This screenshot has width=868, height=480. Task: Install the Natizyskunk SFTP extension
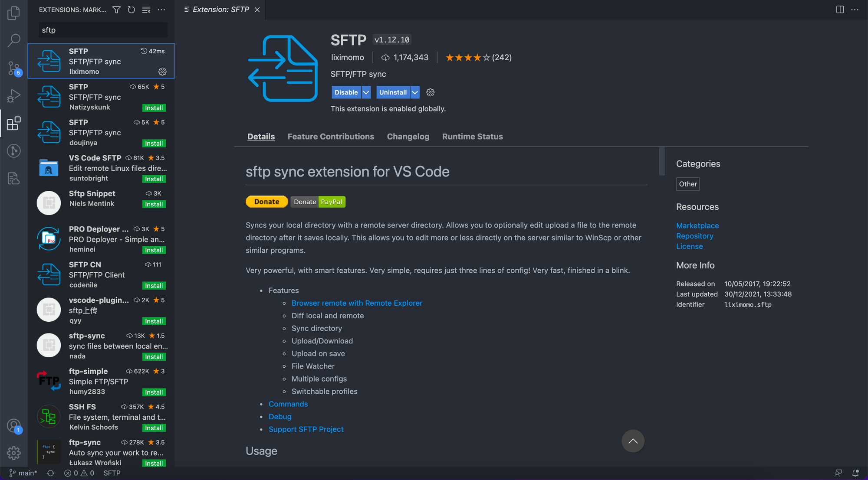(155, 108)
